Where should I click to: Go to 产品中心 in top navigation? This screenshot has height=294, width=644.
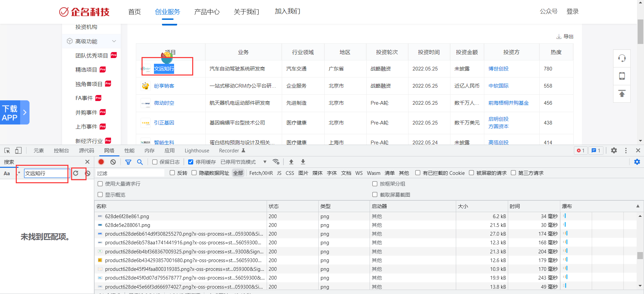[x=207, y=12]
